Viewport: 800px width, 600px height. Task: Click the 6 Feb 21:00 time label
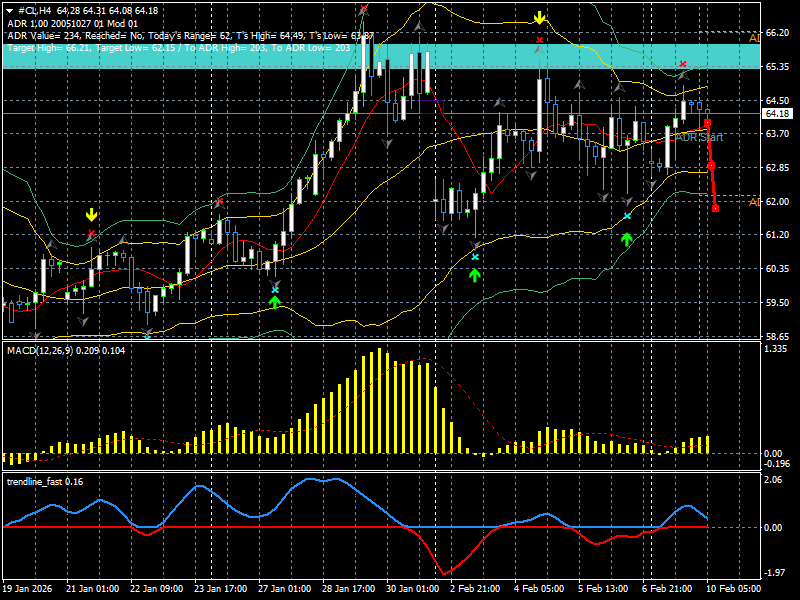pos(667,589)
